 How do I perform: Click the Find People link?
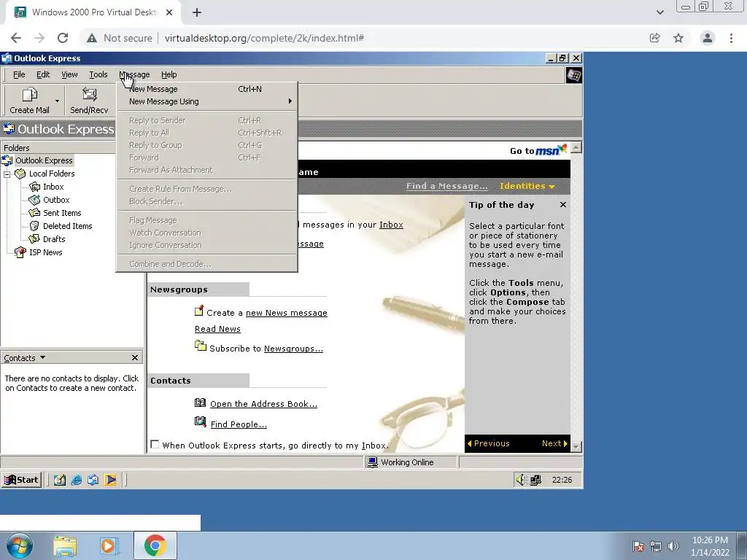pos(239,424)
